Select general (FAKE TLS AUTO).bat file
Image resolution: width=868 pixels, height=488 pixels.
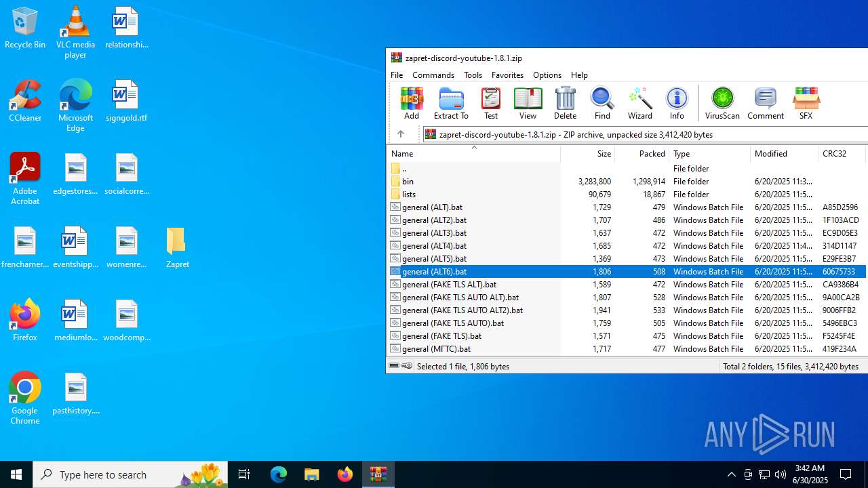pos(627,323)
